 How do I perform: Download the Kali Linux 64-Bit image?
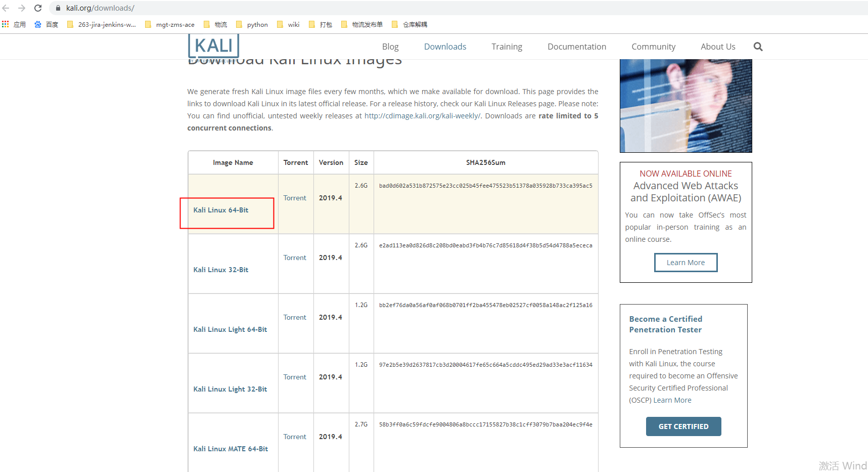(x=221, y=210)
